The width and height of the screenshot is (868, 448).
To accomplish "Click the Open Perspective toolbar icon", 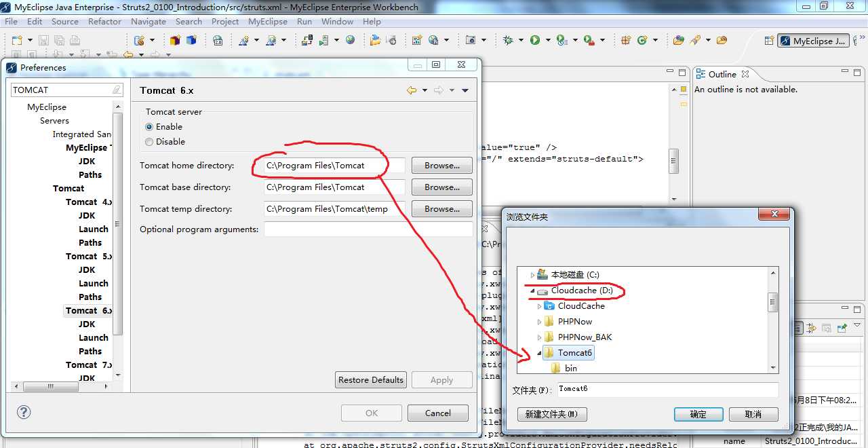I will coord(768,41).
